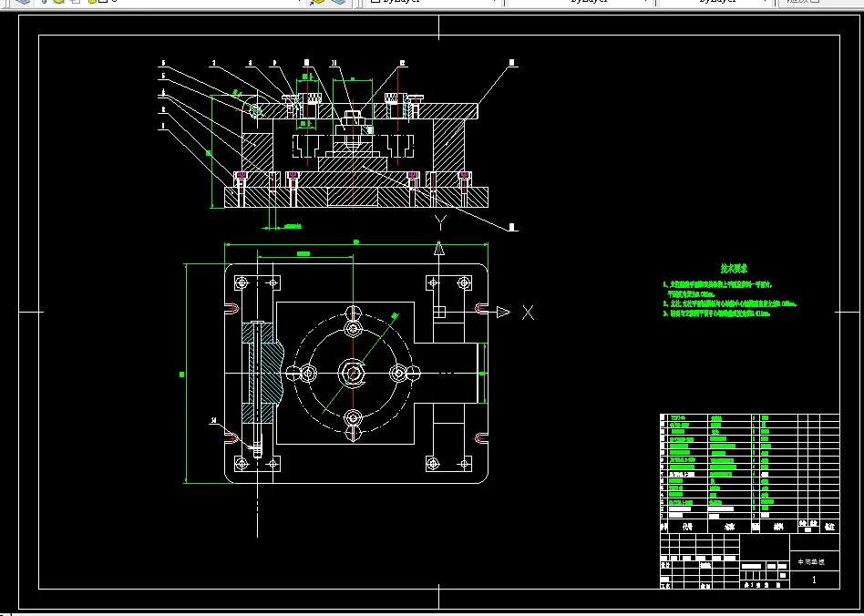
Task: Pick the bottom-left corner screw in the plan view
Action: click(242, 464)
